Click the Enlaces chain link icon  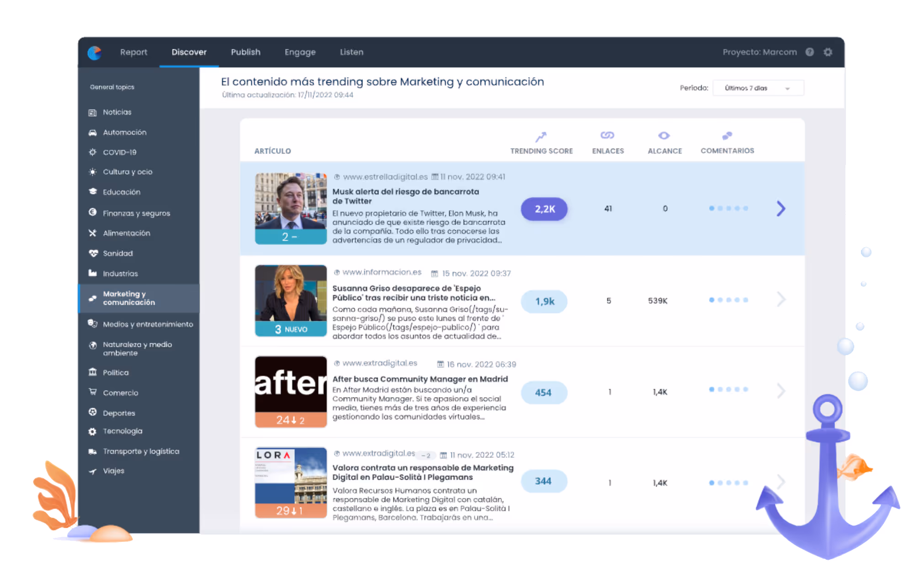tap(607, 135)
